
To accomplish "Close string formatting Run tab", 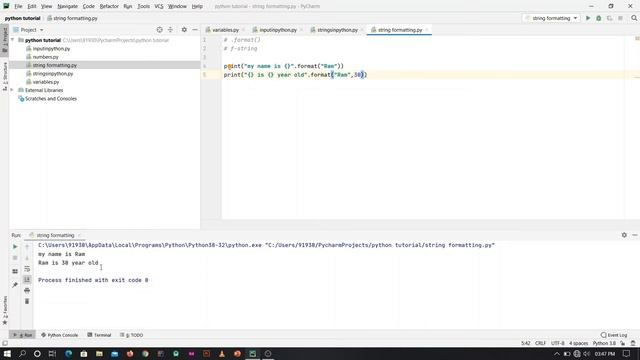I will click(79, 236).
